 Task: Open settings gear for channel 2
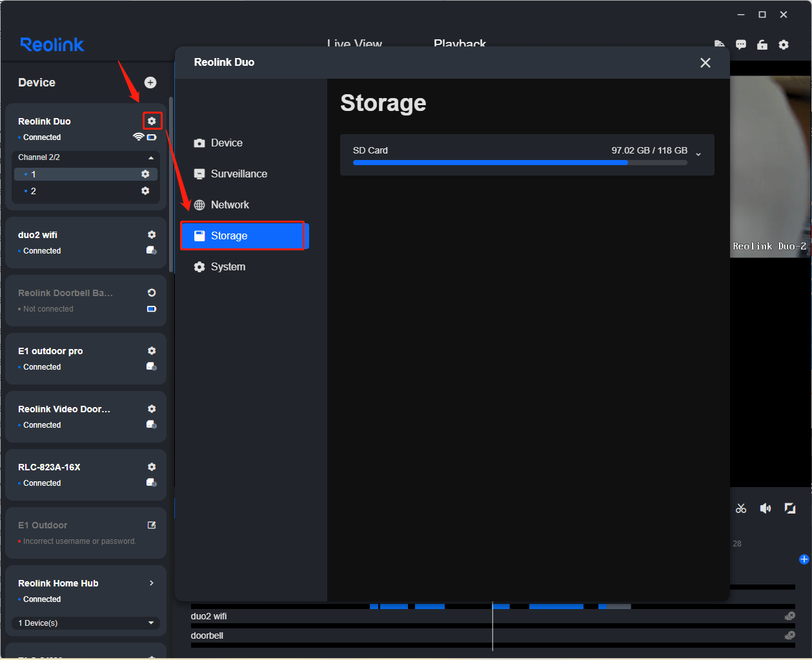tap(145, 191)
